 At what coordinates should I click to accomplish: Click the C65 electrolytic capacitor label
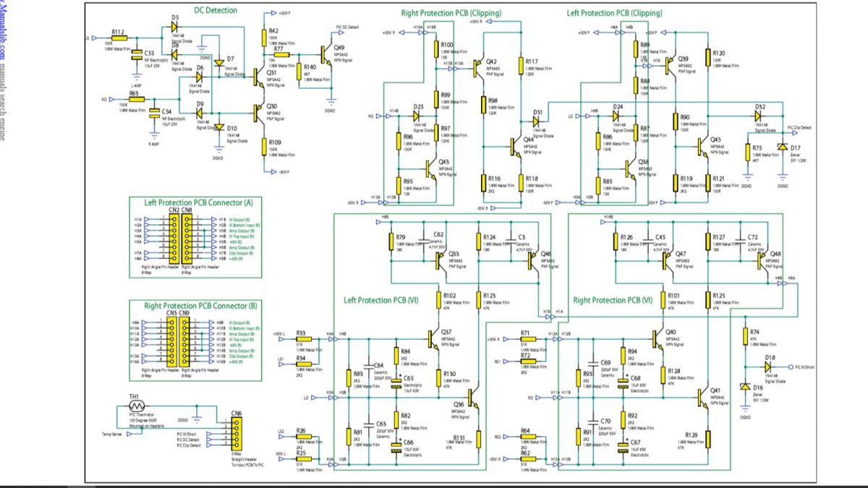(409, 377)
